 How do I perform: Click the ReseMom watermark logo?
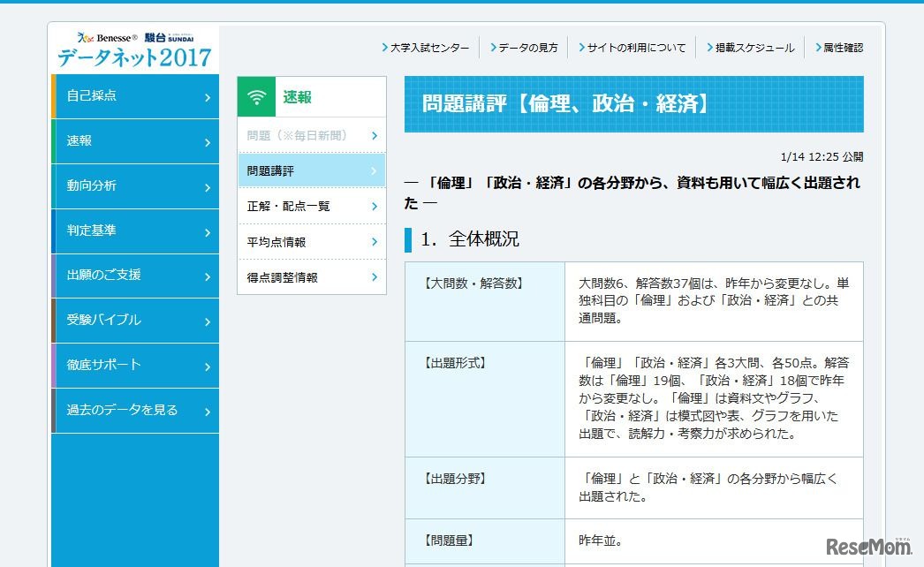869,545
